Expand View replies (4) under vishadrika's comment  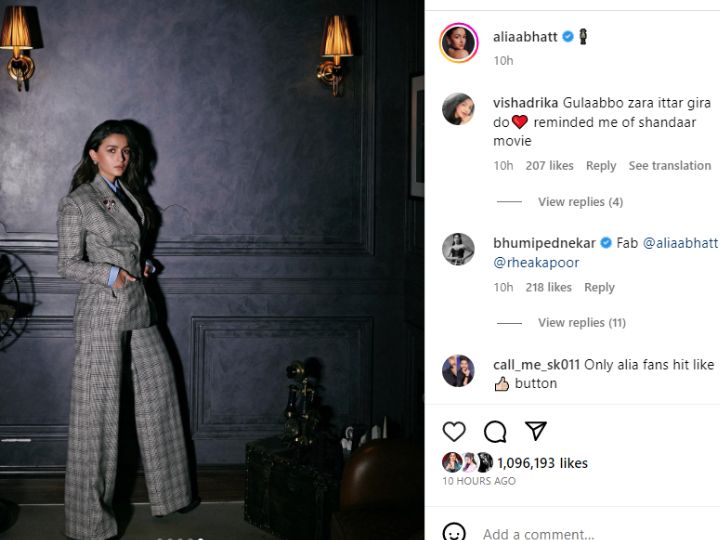tap(580, 202)
